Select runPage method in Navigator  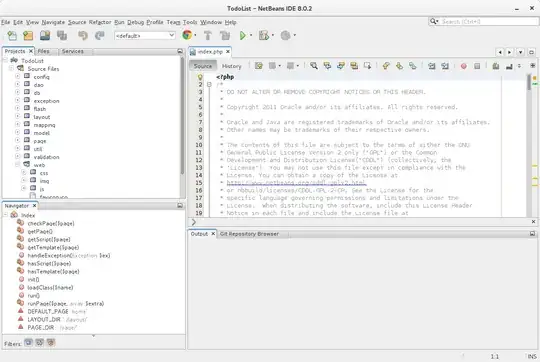(65, 303)
